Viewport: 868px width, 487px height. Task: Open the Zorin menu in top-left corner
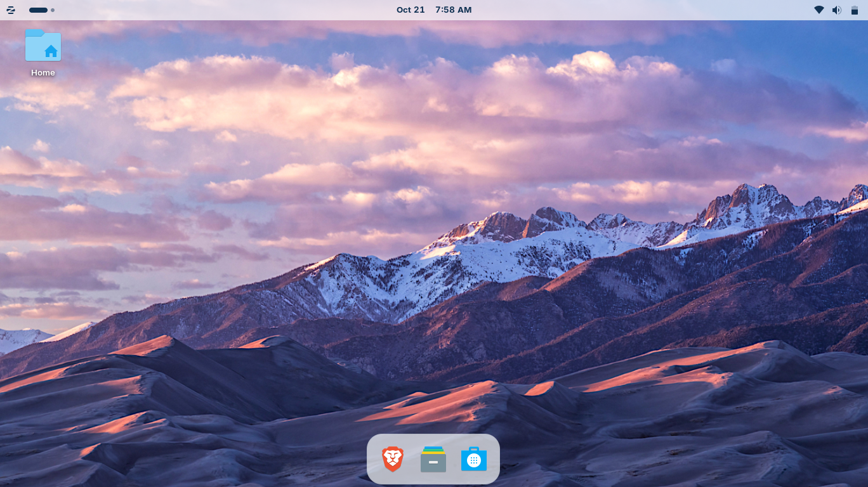point(11,10)
